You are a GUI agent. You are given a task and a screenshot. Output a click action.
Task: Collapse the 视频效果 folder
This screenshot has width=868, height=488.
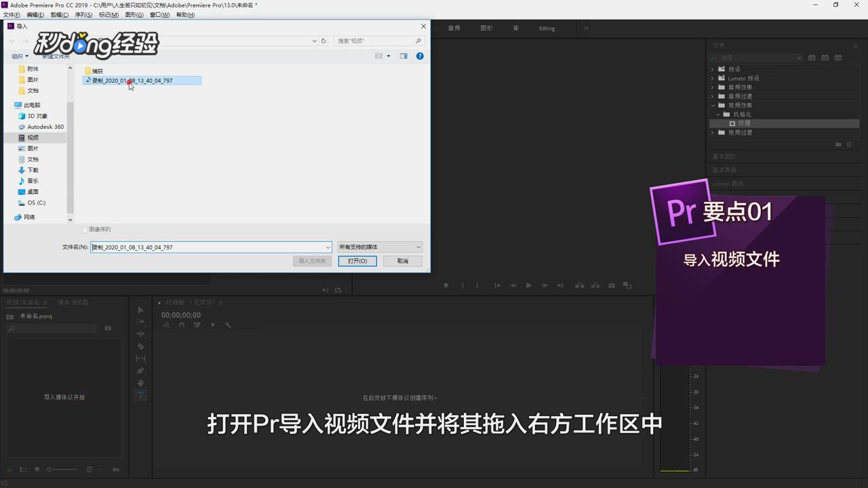pos(713,105)
